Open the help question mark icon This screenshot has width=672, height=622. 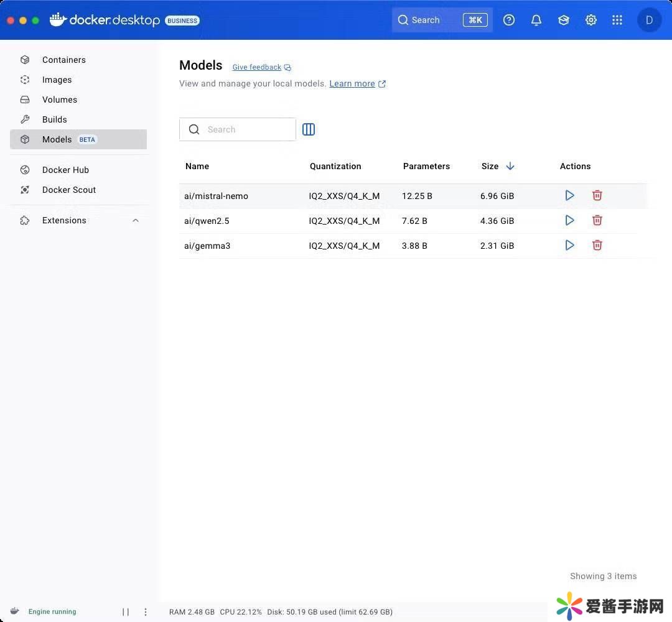(509, 20)
